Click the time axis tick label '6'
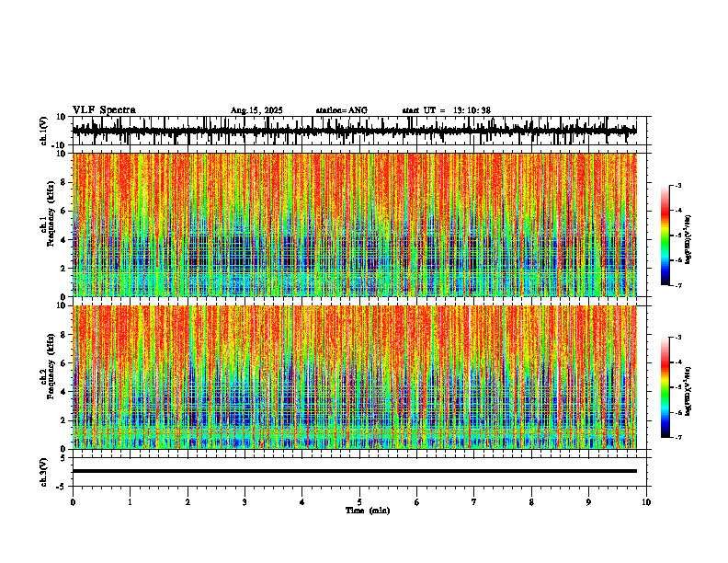This screenshot has width=728, height=563. coord(417,502)
